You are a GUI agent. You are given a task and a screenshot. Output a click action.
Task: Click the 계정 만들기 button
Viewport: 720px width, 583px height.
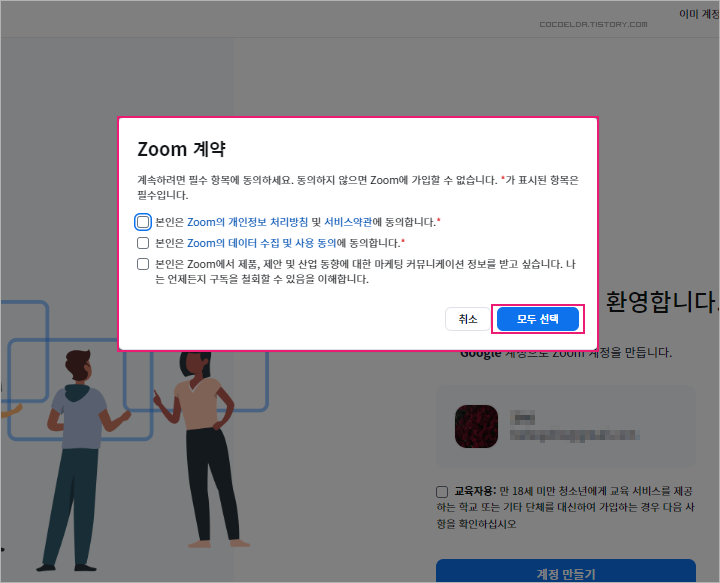(x=566, y=572)
